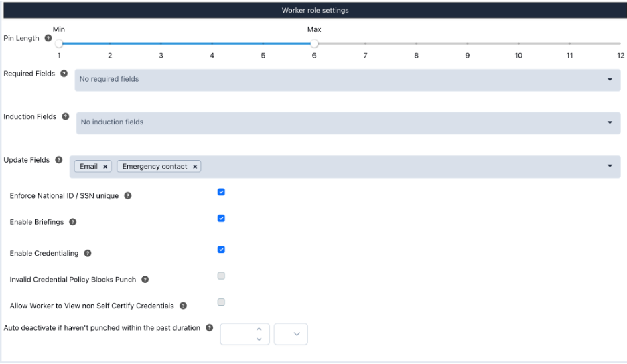Click the Max pin length slider handle
The width and height of the screenshot is (627, 364).
coord(314,43)
